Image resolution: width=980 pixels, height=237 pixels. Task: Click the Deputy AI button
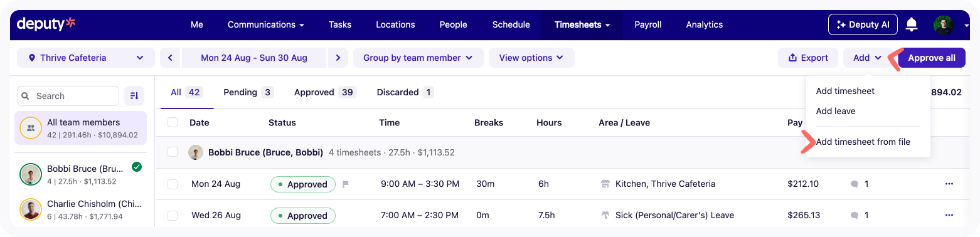863,25
